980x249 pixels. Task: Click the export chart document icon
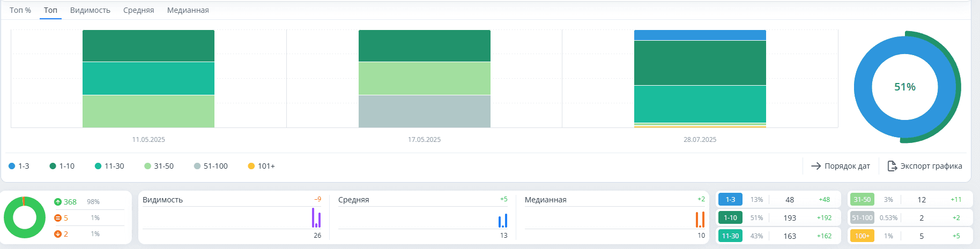point(892,166)
